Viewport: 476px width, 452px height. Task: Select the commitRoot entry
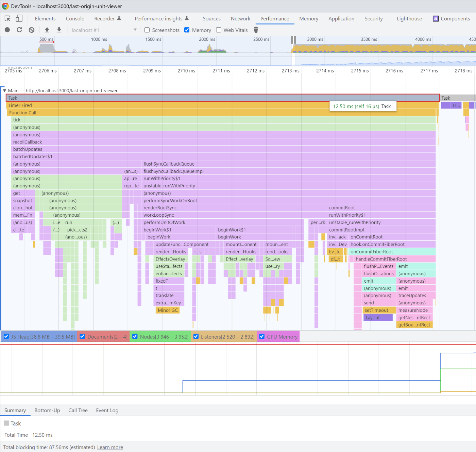[381, 208]
